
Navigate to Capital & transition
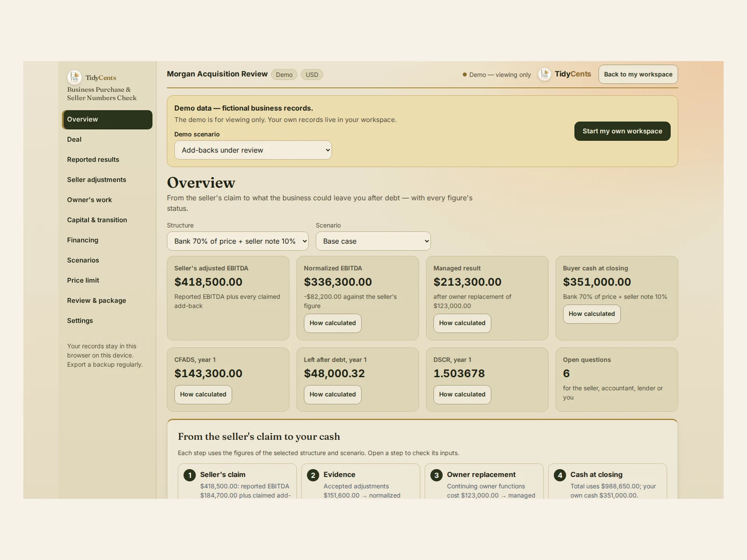click(107, 220)
